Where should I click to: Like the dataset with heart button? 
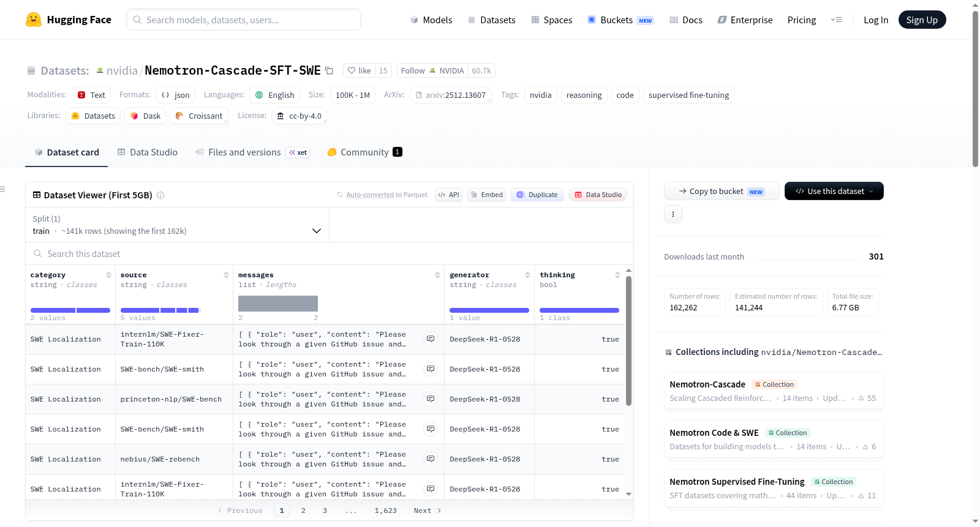coord(359,70)
